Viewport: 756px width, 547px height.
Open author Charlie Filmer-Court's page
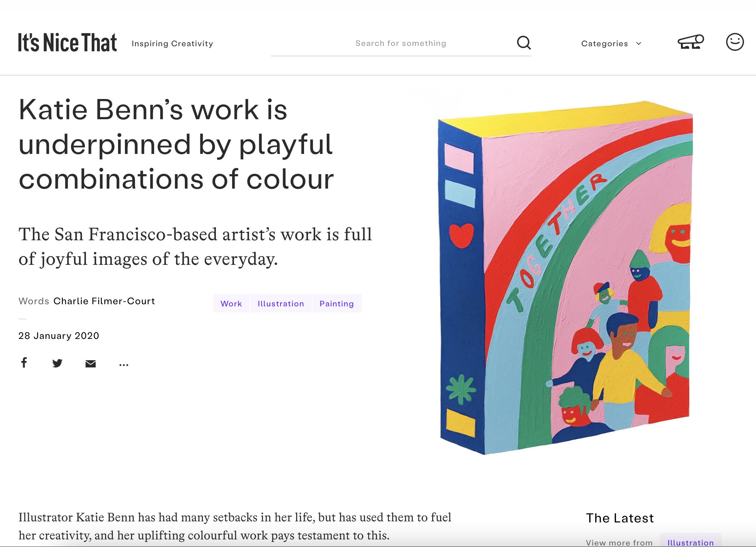(x=104, y=301)
